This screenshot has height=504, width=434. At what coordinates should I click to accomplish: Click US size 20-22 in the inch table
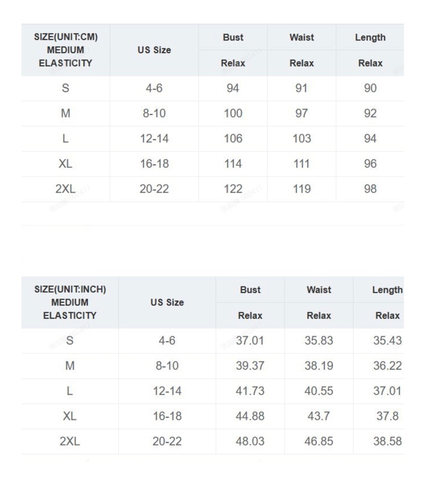click(167, 441)
